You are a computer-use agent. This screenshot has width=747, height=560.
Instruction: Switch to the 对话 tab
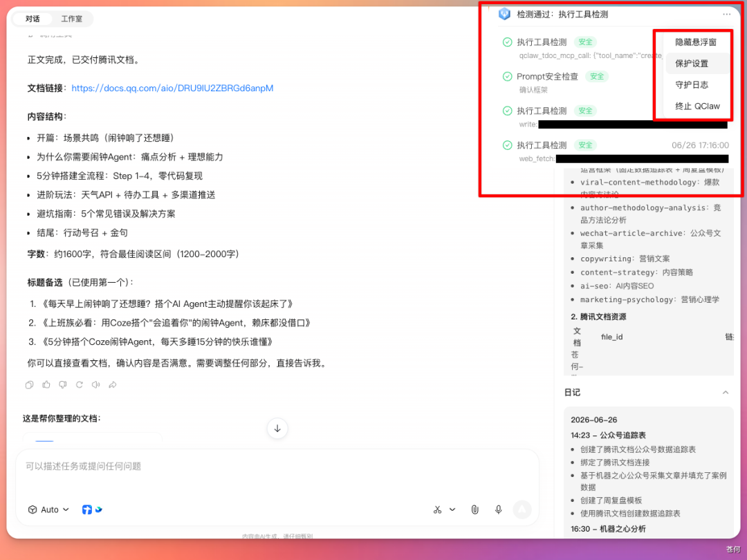click(x=33, y=19)
